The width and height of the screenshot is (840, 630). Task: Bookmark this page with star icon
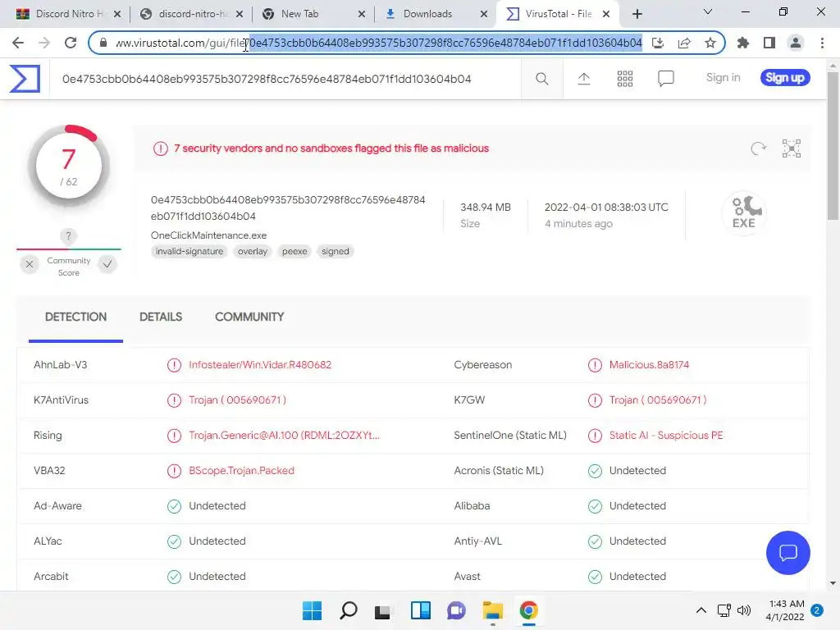click(x=710, y=43)
